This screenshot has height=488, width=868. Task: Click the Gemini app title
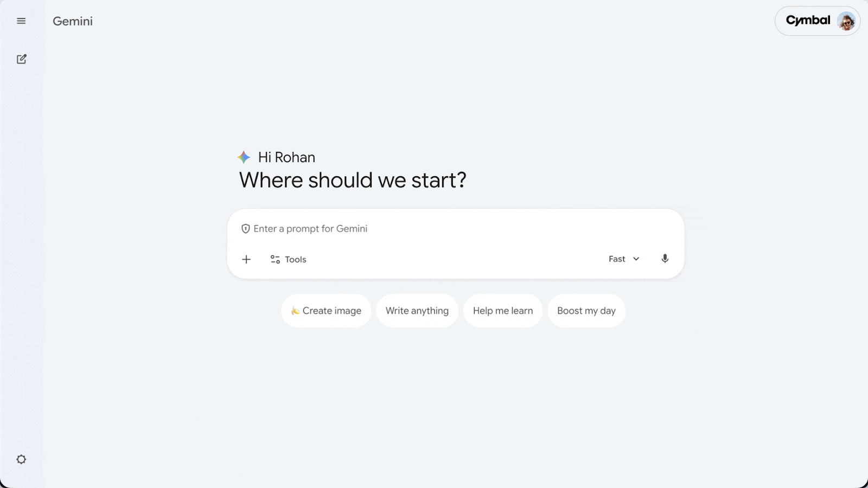pos(72,21)
